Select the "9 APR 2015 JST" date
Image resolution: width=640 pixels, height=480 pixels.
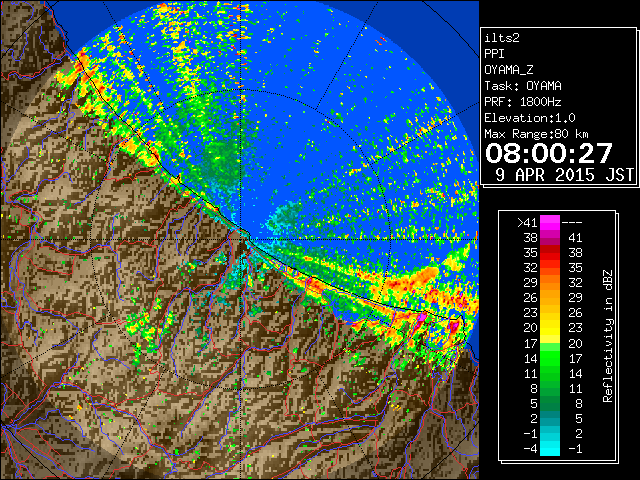564,175
